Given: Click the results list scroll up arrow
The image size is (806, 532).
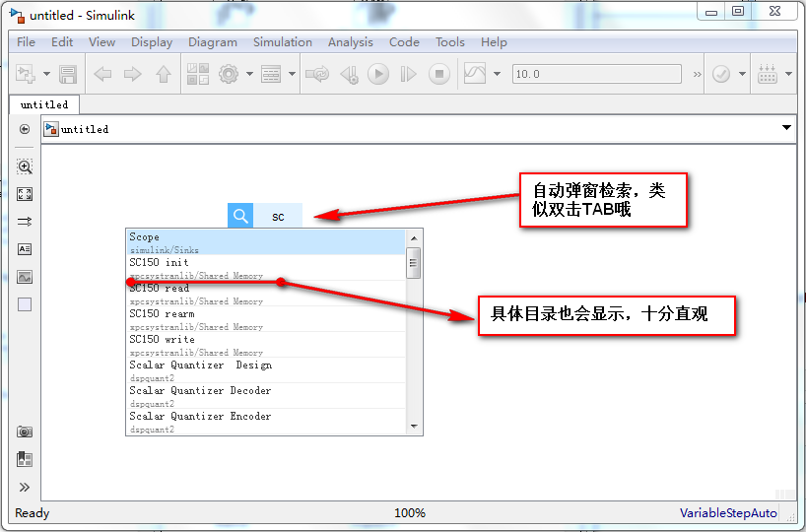Looking at the screenshot, I should click(414, 238).
